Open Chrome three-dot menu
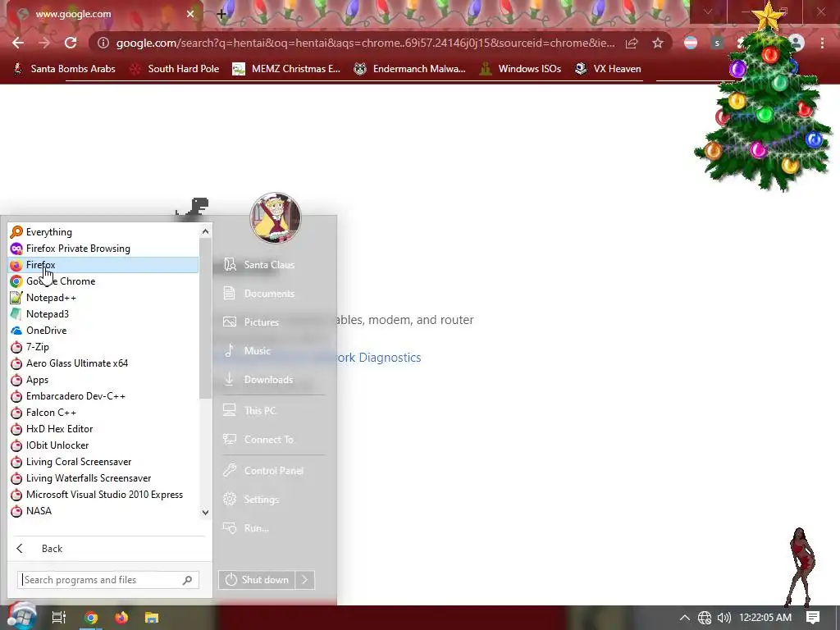This screenshot has height=630, width=840. click(x=822, y=43)
